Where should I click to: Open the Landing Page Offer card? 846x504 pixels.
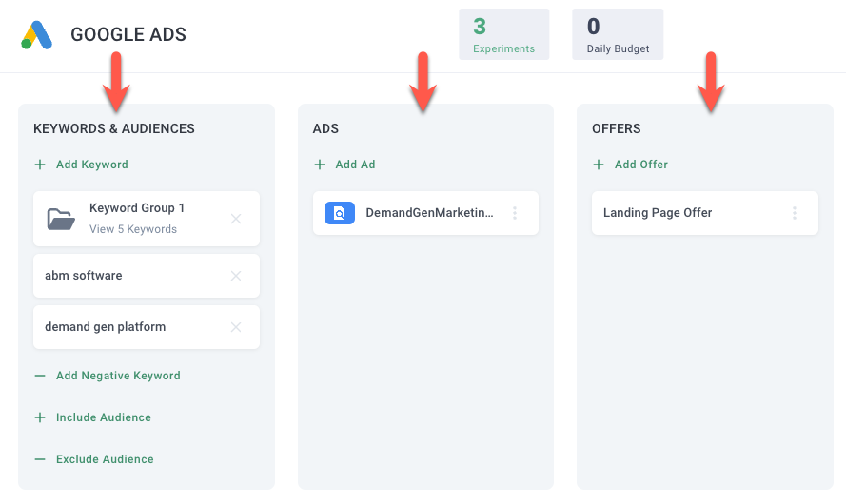[x=704, y=213]
